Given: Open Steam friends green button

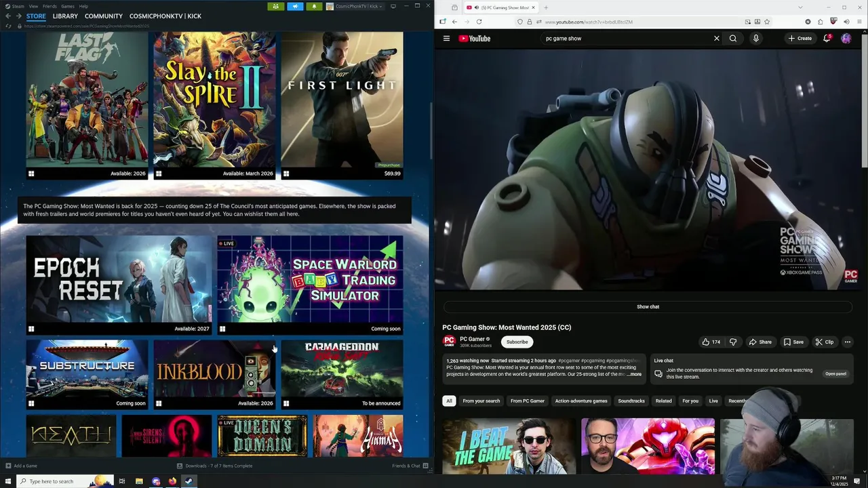Looking at the screenshot, I should coord(275,6).
